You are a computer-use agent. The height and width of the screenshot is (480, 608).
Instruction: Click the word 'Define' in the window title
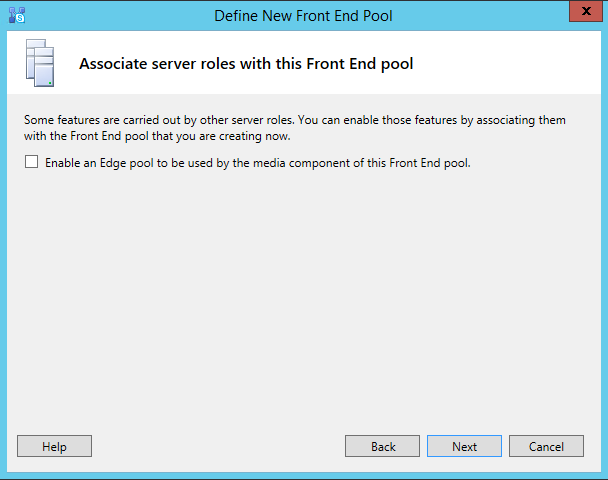(235, 16)
